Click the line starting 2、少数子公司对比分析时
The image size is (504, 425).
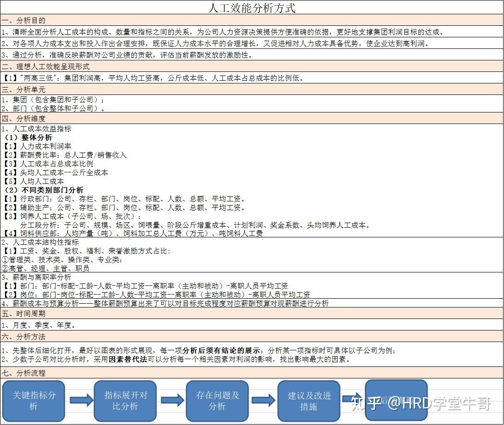177,359
